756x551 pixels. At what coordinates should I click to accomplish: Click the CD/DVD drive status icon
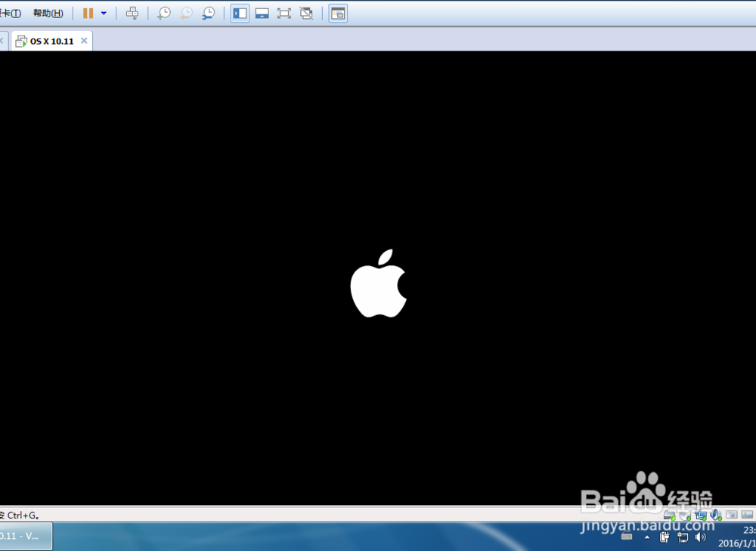pyautogui.click(x=685, y=515)
